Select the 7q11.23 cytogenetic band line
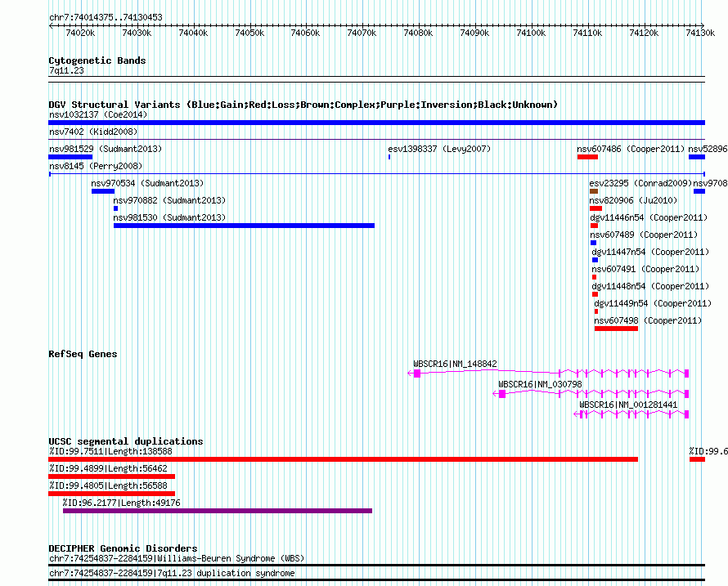 [x=376, y=79]
